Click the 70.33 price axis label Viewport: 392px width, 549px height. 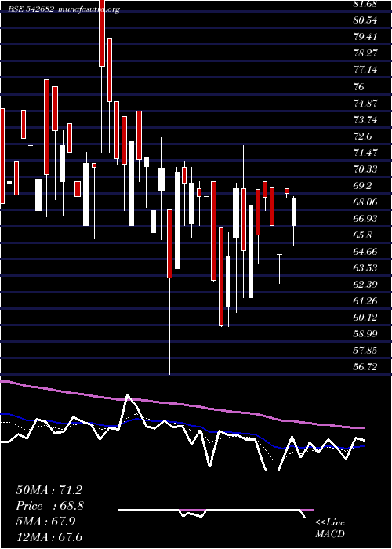click(x=365, y=169)
